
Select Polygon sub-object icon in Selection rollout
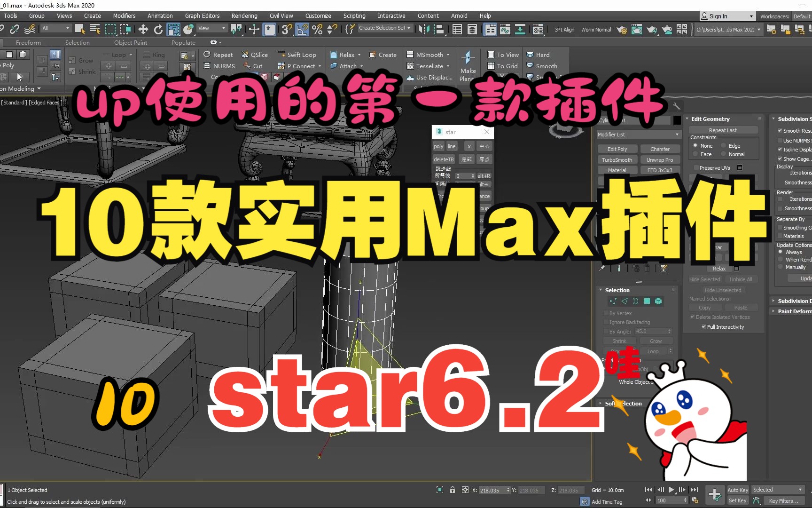(647, 301)
